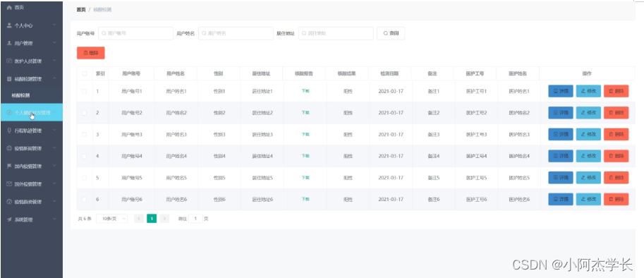Check the box for row 用户账号1
Viewport: 644px width, 278px height.
tap(85, 91)
